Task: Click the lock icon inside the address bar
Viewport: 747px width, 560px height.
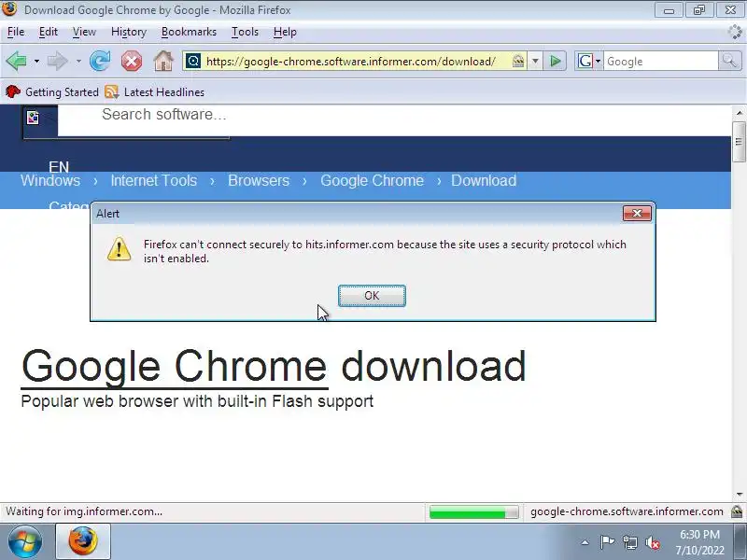Action: (518, 61)
